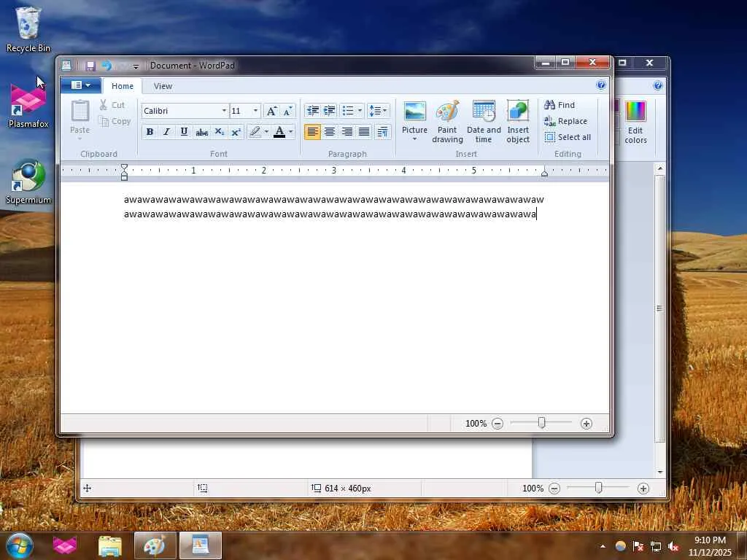Click the Select all button
Image resolution: width=747 pixels, height=560 pixels.
pos(568,137)
